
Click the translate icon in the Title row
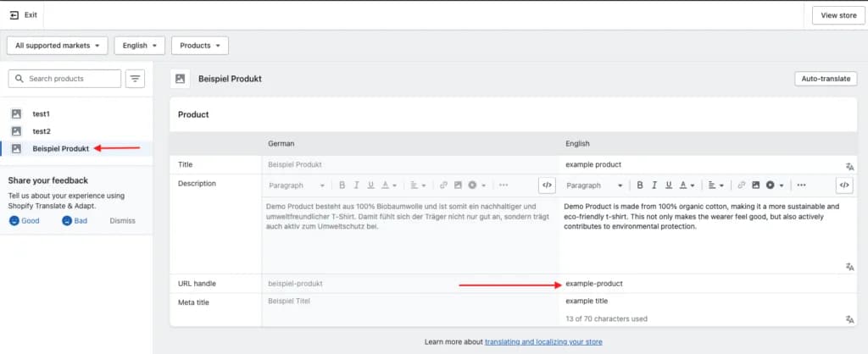point(849,167)
